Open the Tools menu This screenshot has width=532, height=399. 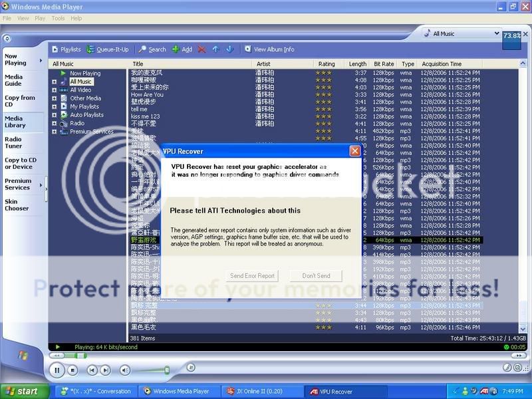coord(57,18)
